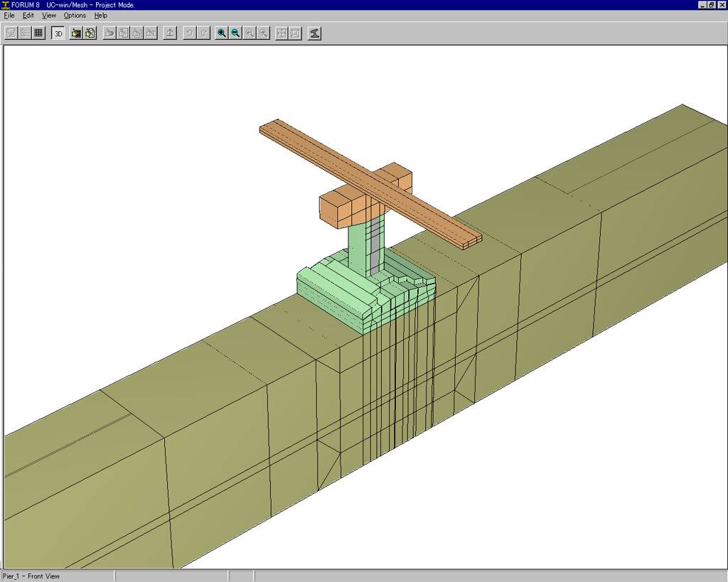This screenshot has width=728, height=582.
Task: Open the Help menu
Action: (x=100, y=15)
